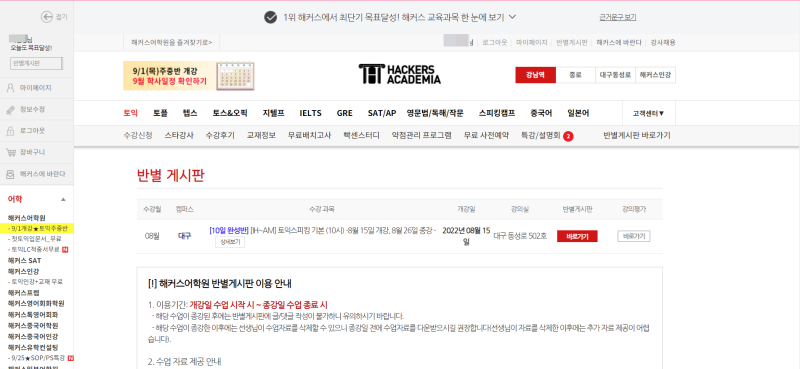Open the 수강신청 submenu

138,136
